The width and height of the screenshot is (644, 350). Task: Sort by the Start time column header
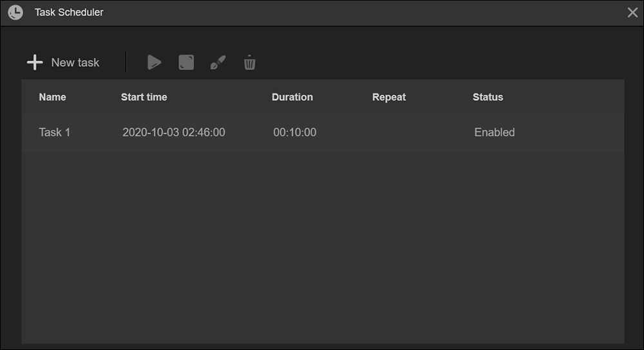tap(144, 97)
